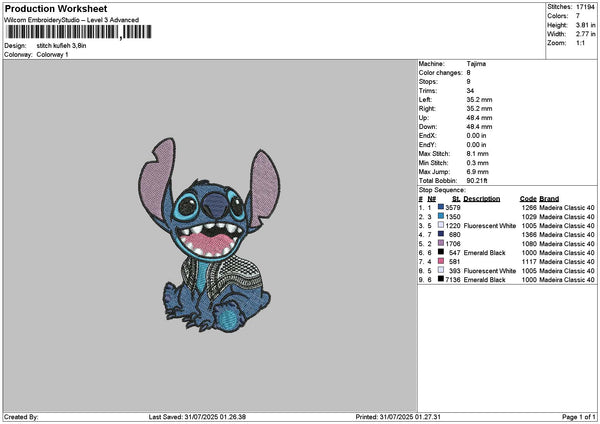Click the barcode under the worksheet title

[79, 32]
